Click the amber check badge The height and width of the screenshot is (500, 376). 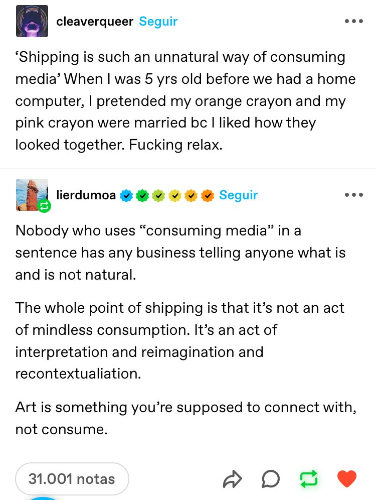point(191,195)
